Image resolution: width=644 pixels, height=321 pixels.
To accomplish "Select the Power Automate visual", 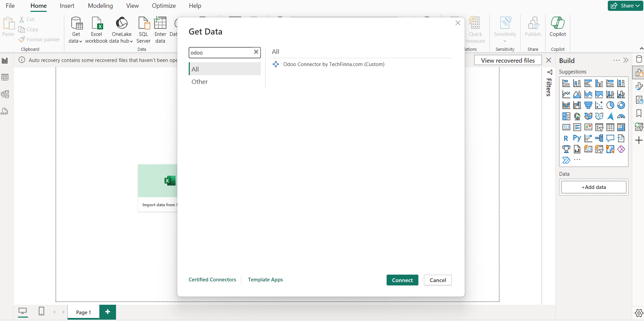I will [566, 160].
